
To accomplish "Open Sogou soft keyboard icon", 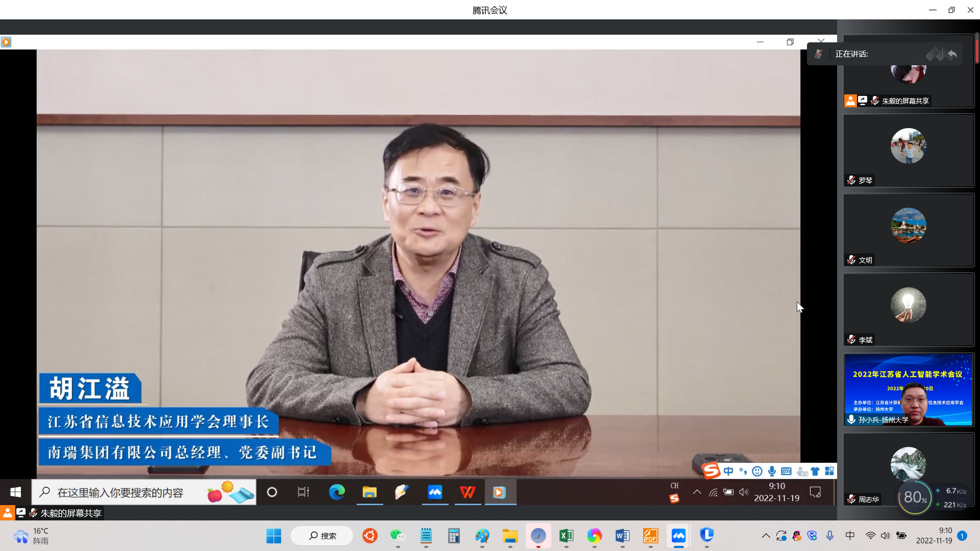I will click(x=786, y=471).
